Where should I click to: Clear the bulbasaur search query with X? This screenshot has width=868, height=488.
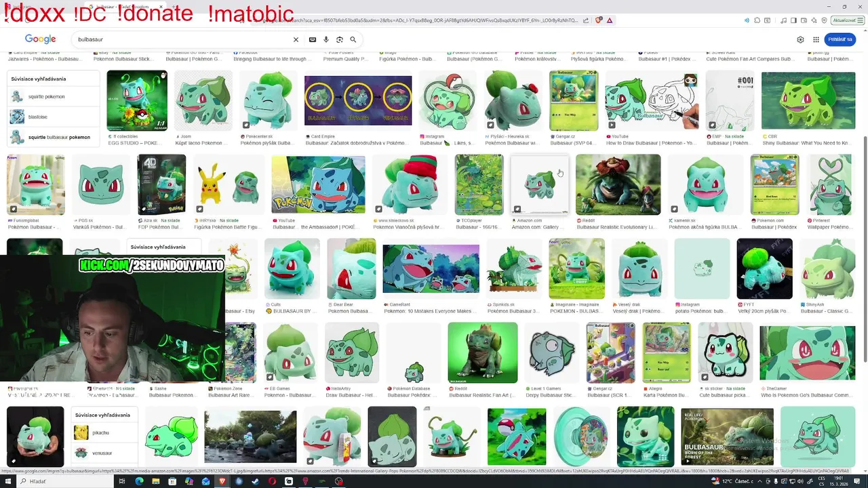296,39
